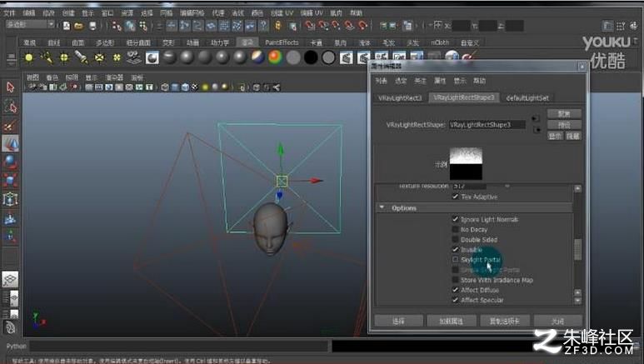Create a volume light from shelf
The width and height of the screenshot is (644, 364).
click(x=117, y=58)
